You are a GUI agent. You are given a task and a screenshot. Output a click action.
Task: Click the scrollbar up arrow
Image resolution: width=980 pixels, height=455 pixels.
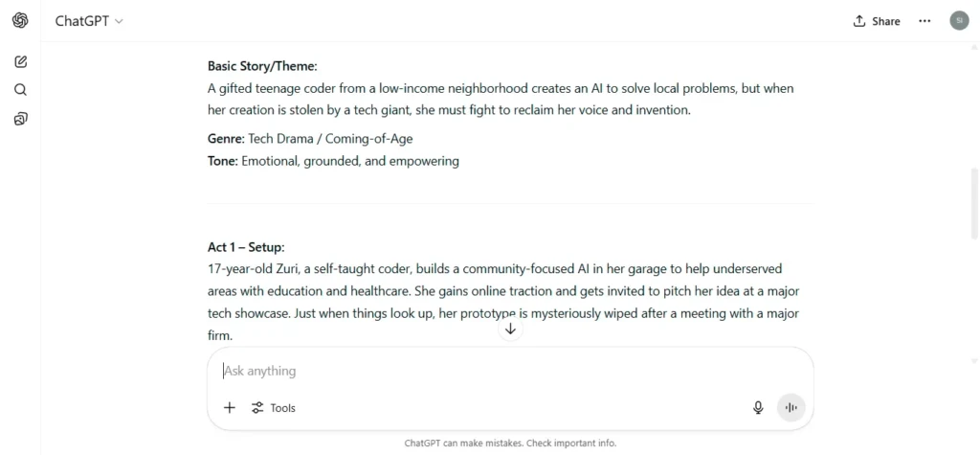pos(974,47)
